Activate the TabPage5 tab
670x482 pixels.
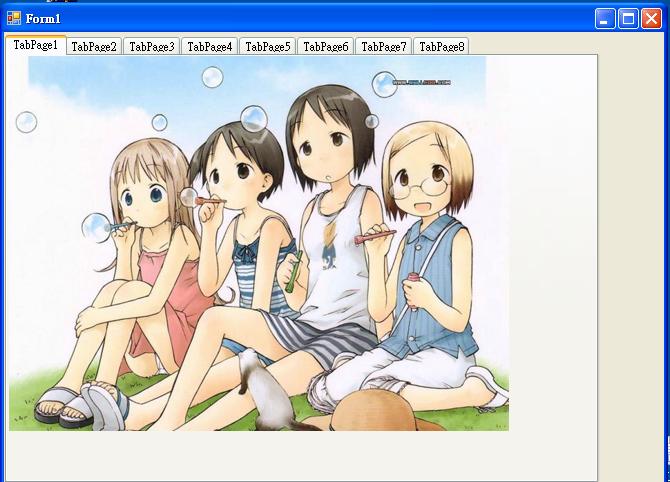[268, 46]
